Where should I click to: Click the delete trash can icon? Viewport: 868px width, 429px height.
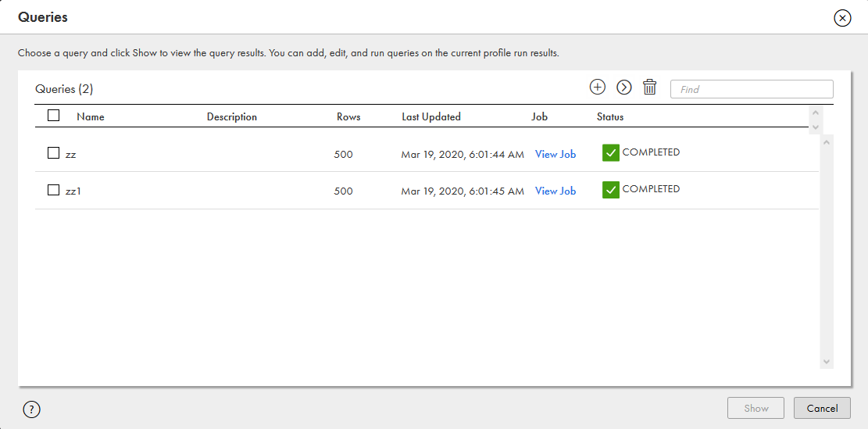pyautogui.click(x=649, y=88)
